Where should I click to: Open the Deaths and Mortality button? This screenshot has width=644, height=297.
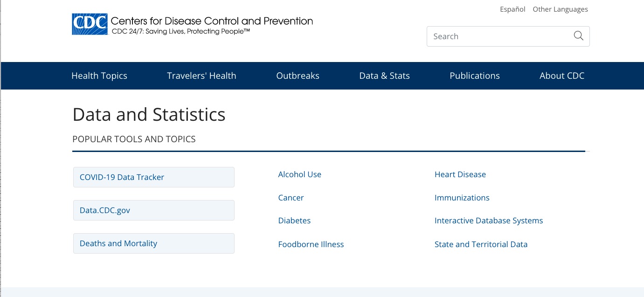tap(153, 243)
